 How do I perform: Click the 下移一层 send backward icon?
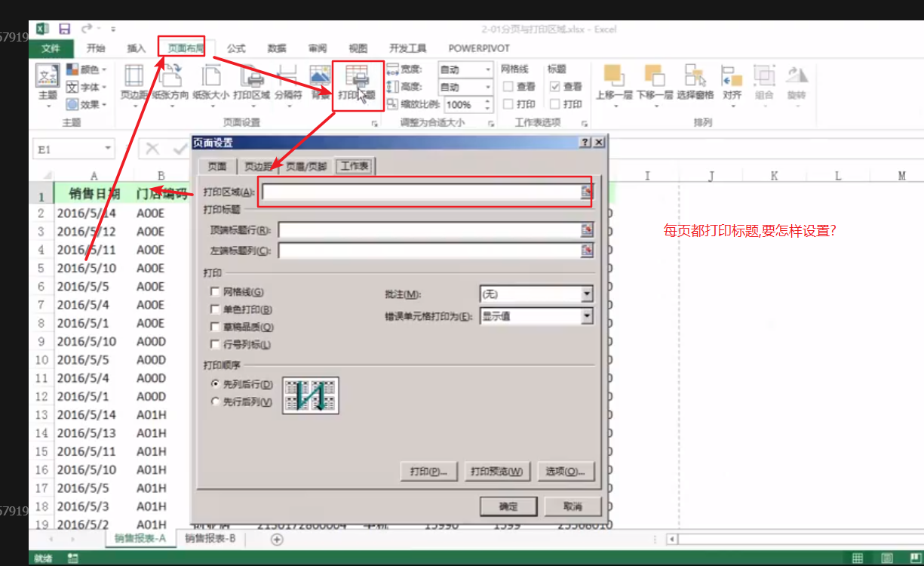(x=654, y=76)
